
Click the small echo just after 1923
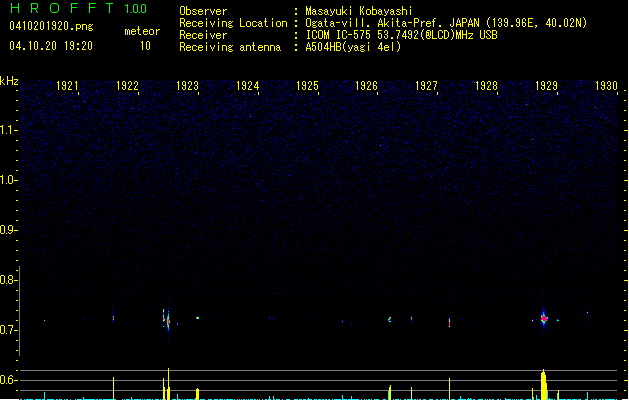(197, 318)
